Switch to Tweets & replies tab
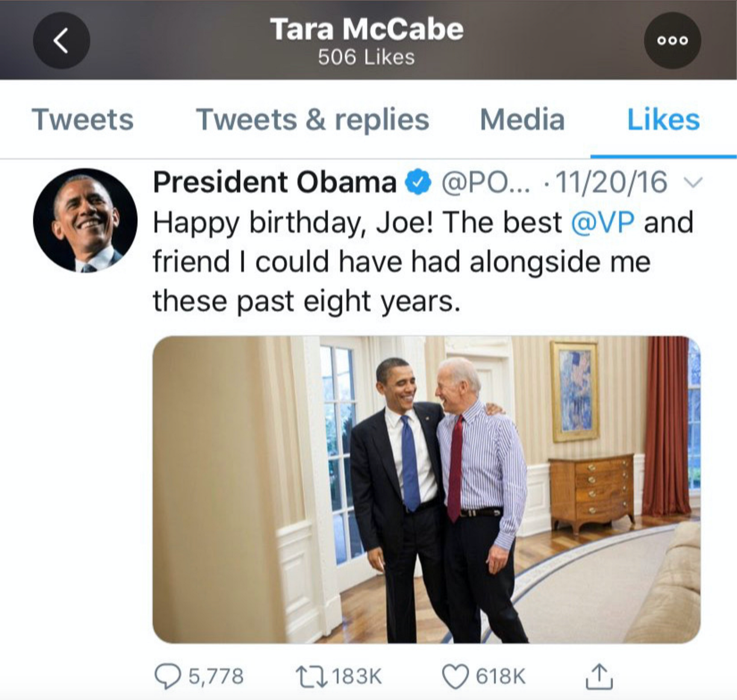Screen dimensions: 737x700 (312, 119)
